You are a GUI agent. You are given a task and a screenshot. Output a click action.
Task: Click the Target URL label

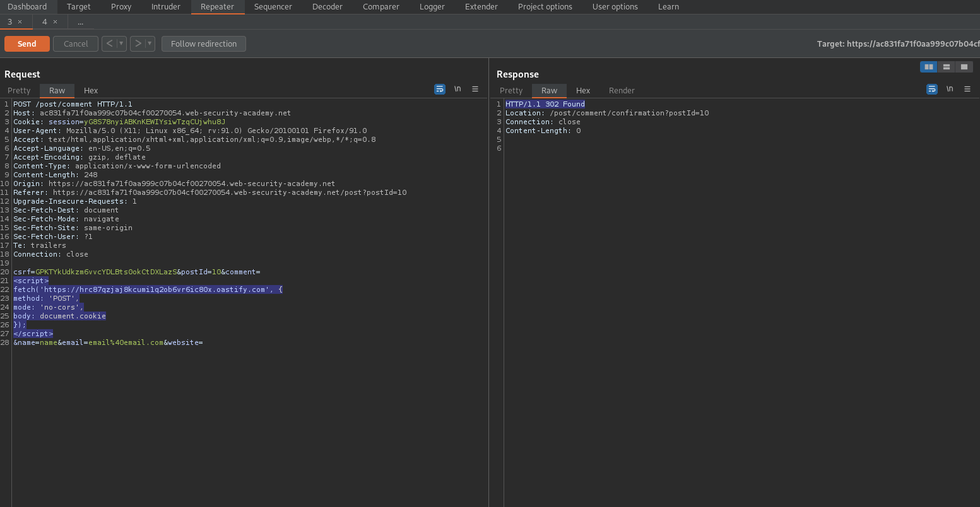pos(898,44)
